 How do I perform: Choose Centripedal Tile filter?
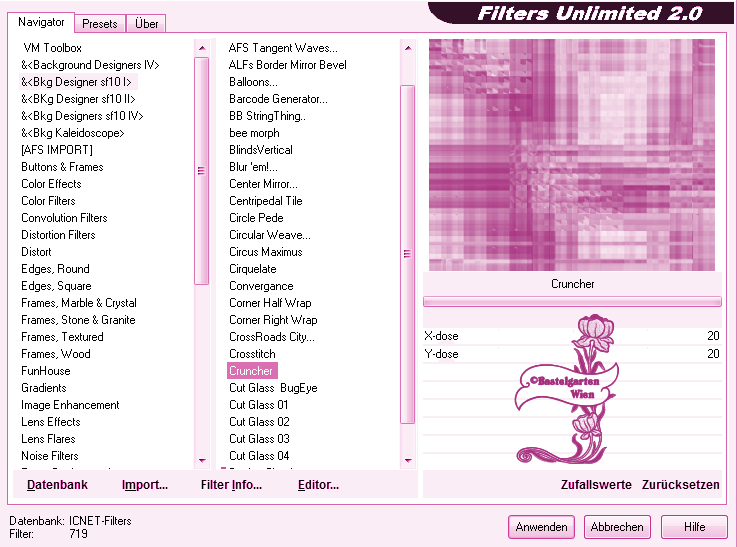pyautogui.click(x=266, y=201)
